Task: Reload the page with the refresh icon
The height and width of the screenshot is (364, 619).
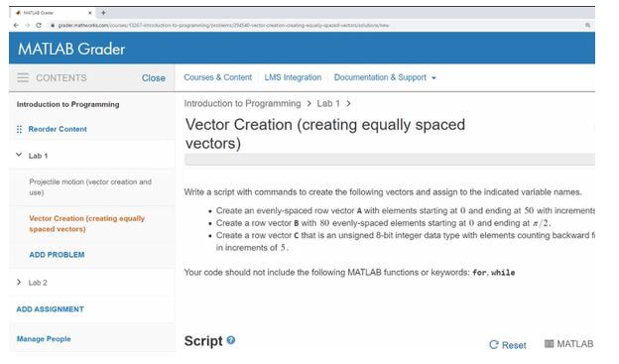Action: (x=39, y=25)
